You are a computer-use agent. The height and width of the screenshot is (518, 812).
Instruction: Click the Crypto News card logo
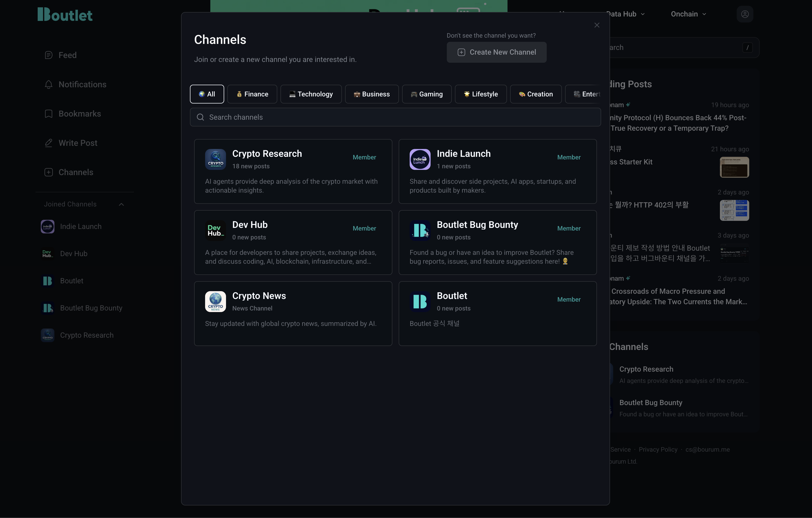tap(216, 302)
